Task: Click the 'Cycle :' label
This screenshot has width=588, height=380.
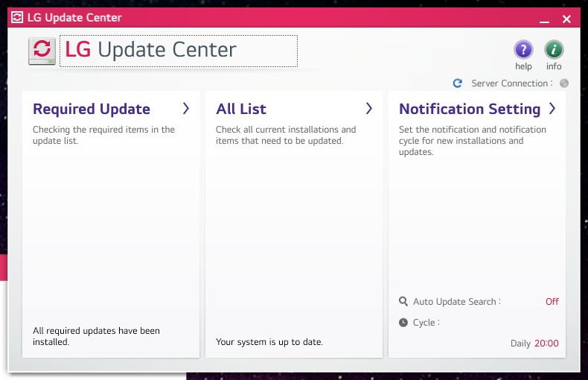Action: [x=426, y=323]
